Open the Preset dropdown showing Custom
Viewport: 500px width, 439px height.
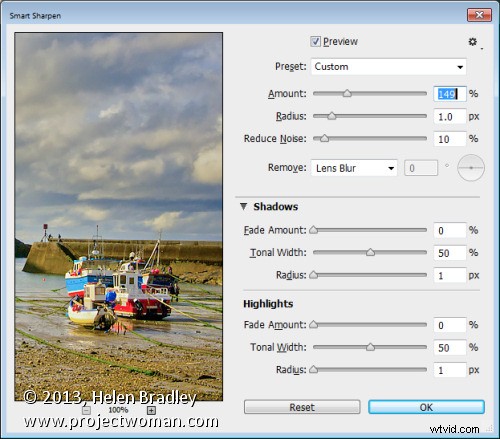click(x=388, y=67)
